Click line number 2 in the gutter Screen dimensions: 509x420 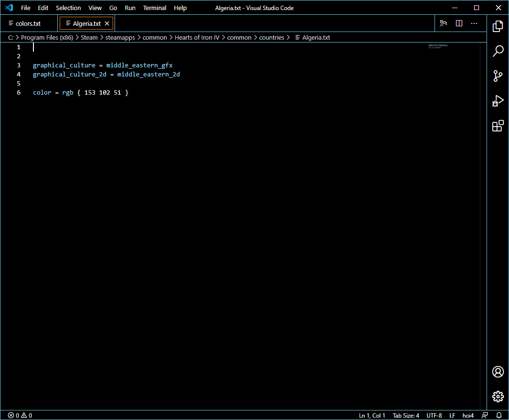[19, 56]
